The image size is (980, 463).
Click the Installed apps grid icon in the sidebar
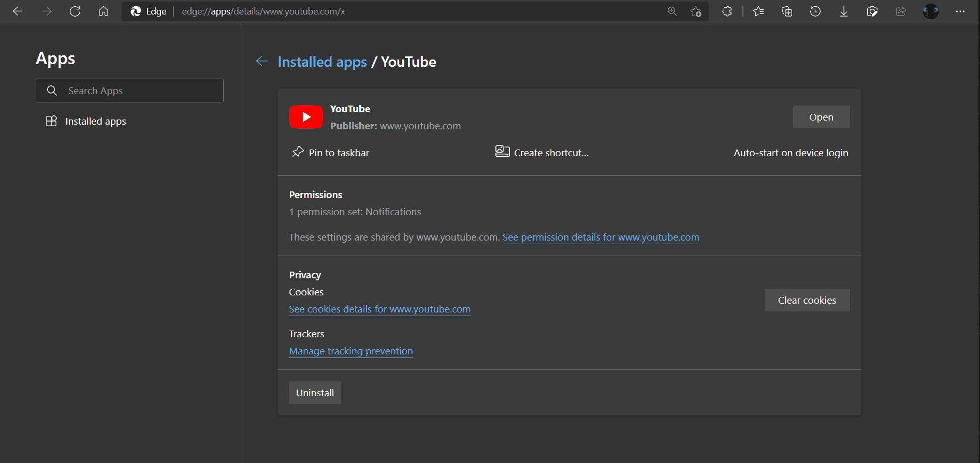tap(51, 121)
